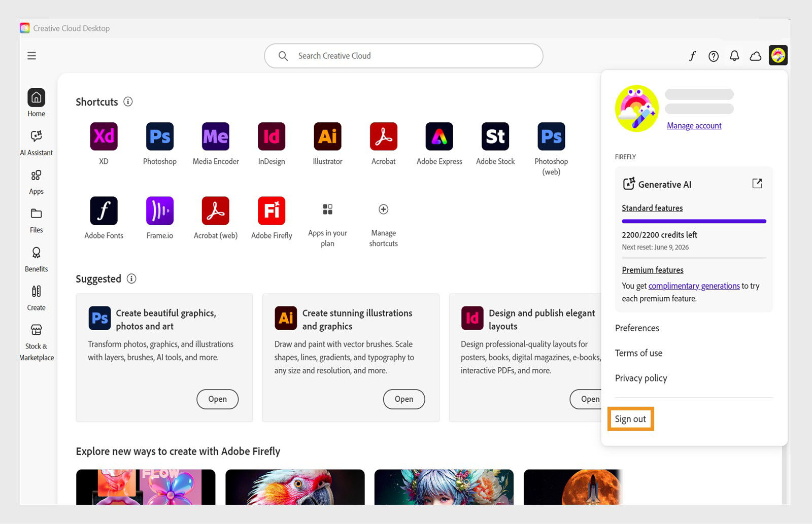
Task: Open fonts icon in top bar
Action: 692,56
